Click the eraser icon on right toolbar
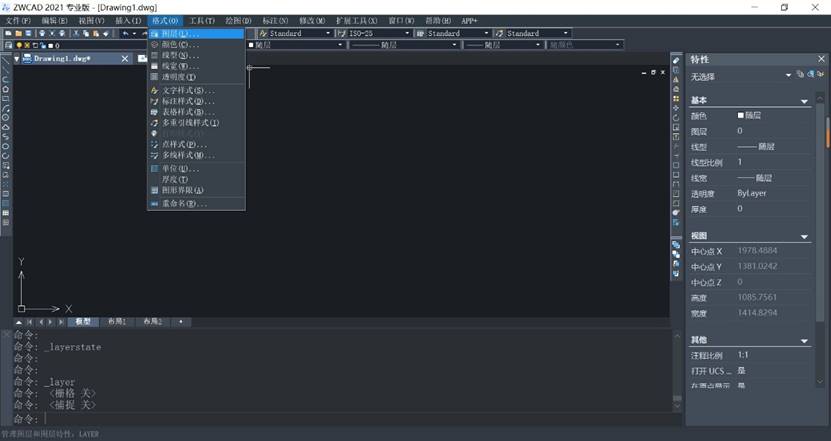The image size is (831, 441). pyautogui.click(x=676, y=62)
